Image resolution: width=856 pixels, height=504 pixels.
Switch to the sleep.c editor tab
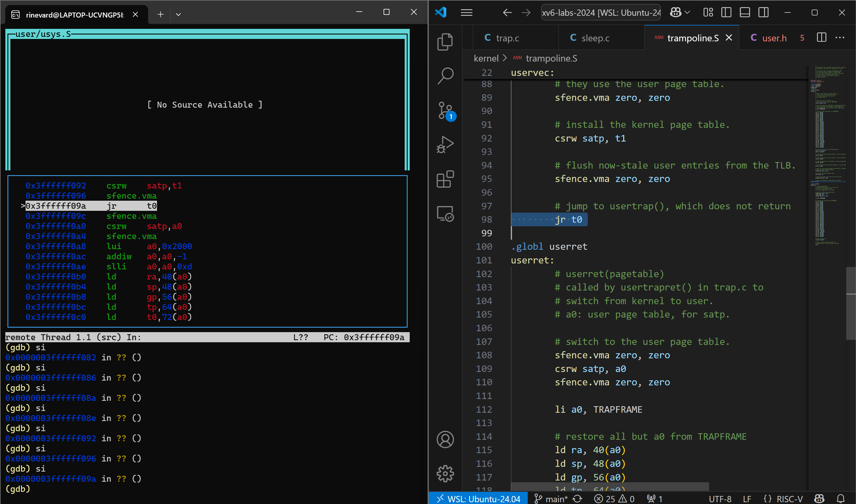click(595, 38)
